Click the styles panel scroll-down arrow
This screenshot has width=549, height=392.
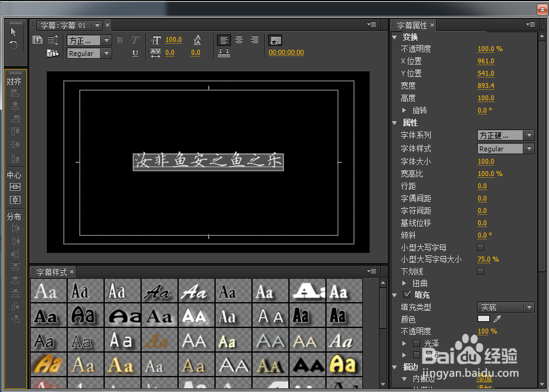click(x=383, y=384)
